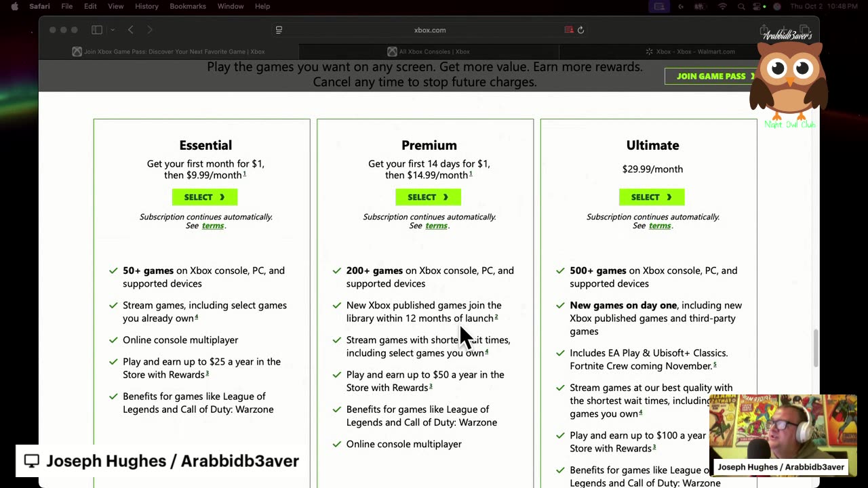Screen dimensions: 868x488
Task: Click Premium's Online console multiplayer line
Action: tap(404, 444)
